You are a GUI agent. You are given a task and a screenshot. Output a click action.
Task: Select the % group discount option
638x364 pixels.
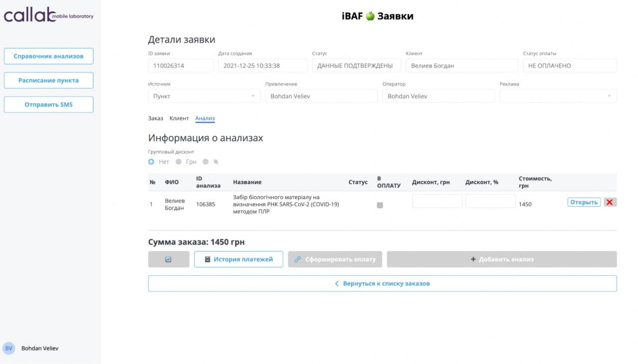click(x=205, y=162)
